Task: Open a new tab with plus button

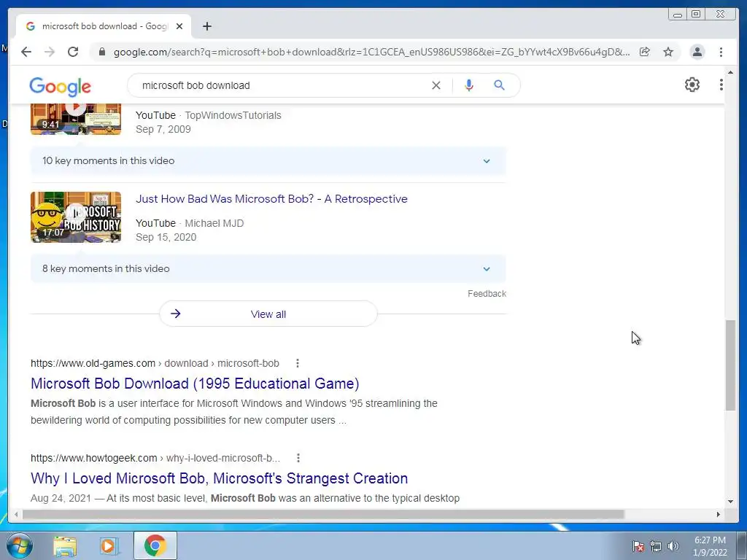Action: click(206, 26)
